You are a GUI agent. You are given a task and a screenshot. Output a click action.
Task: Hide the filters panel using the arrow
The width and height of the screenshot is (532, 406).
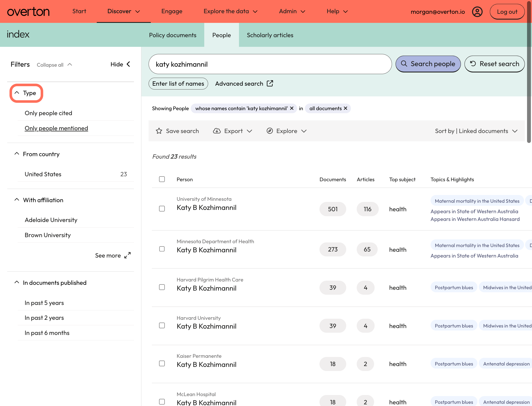[128, 64]
